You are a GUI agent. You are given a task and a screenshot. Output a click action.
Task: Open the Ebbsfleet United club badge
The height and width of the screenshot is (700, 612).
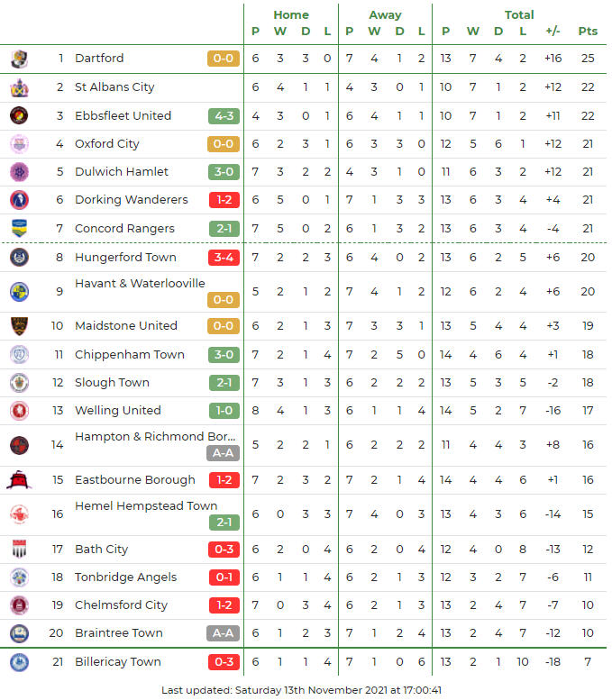click(19, 115)
